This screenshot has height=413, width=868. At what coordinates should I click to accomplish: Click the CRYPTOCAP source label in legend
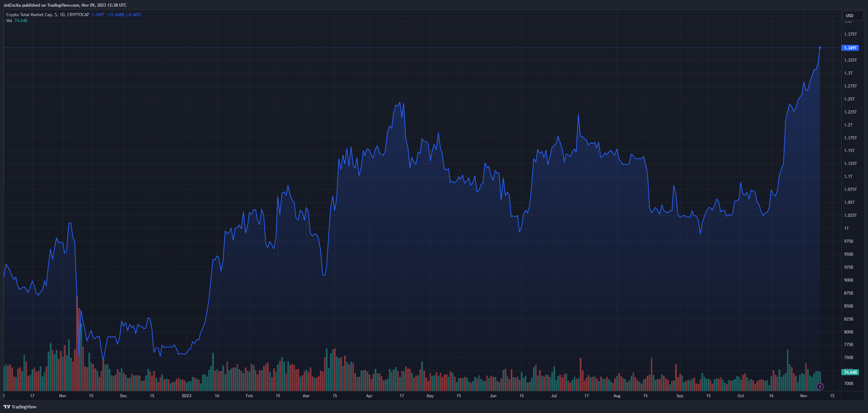tap(78, 15)
